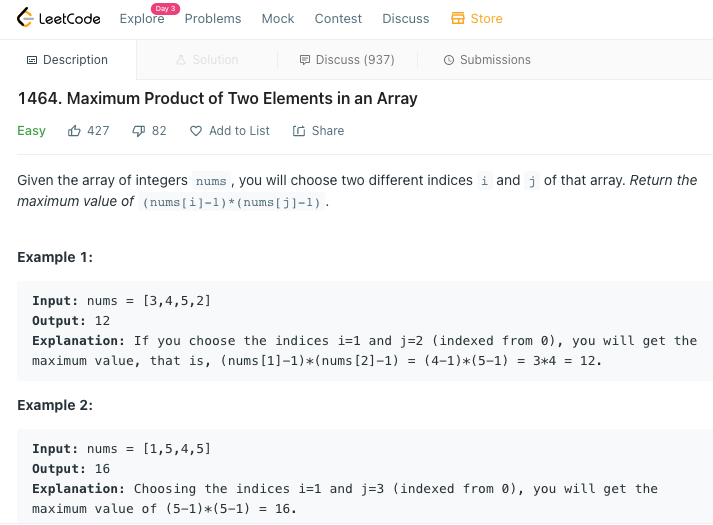
Task: Navigate to the Contest page
Action: [x=338, y=19]
